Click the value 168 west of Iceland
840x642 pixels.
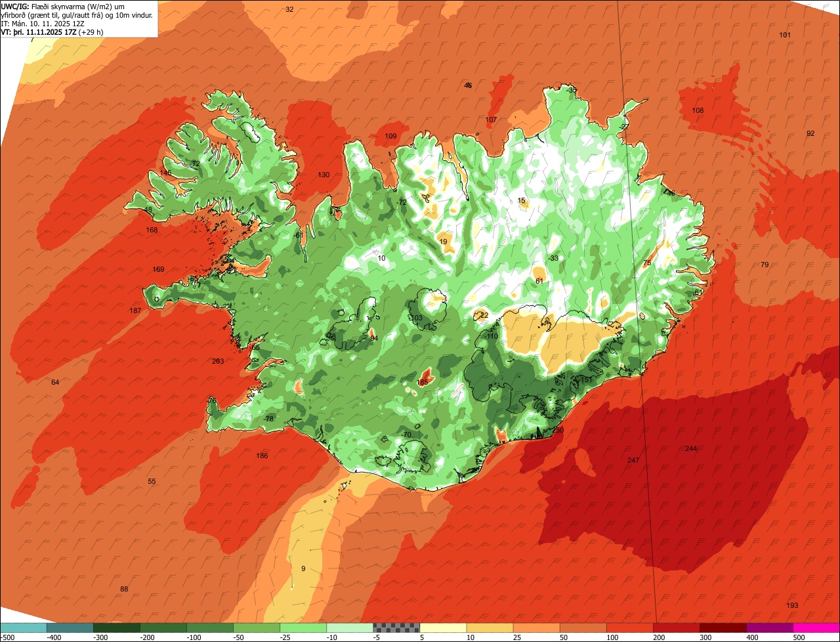point(152,230)
